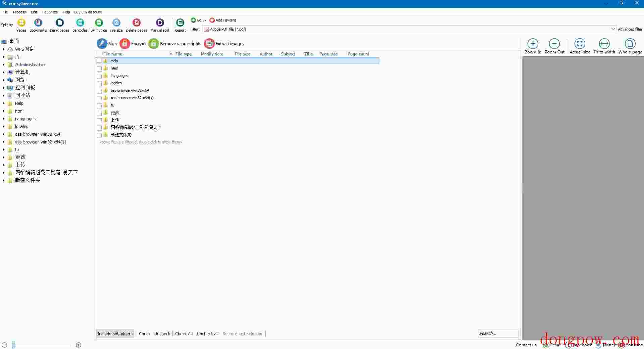Click the green Go arrow button

tap(193, 20)
